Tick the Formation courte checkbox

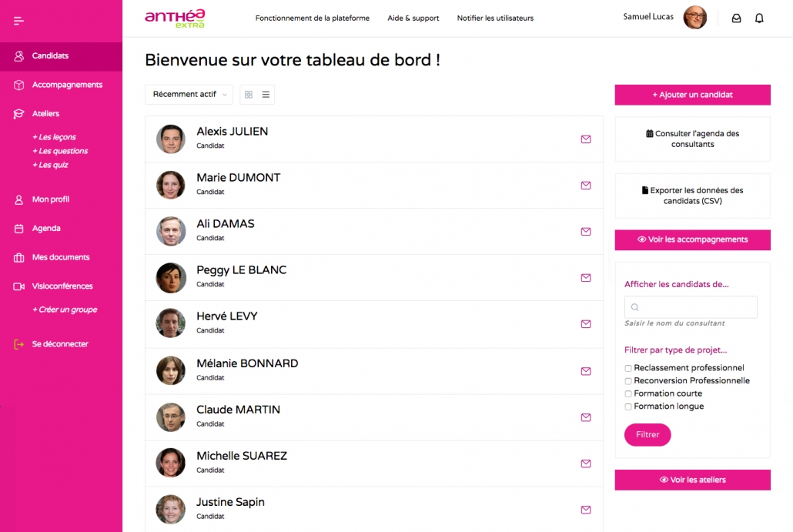628,394
